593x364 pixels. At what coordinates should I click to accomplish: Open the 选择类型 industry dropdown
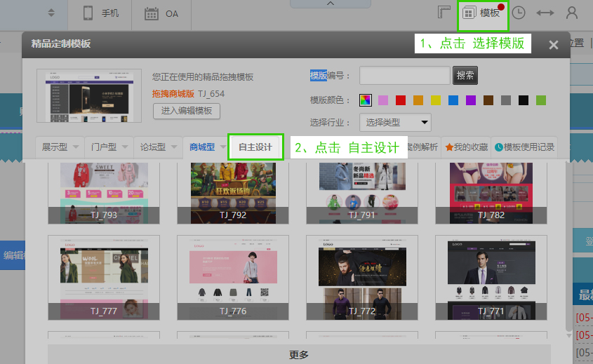pos(396,122)
